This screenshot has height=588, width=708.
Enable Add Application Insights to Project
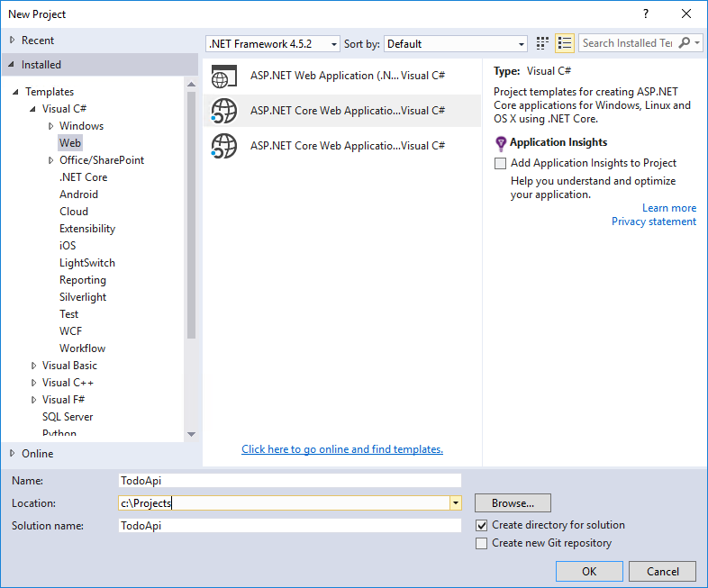pyautogui.click(x=500, y=163)
